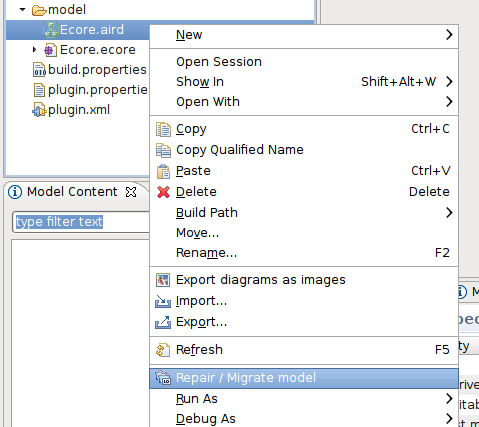The width and height of the screenshot is (479, 427).
Task: Click the Import arrow icon
Action: 163,301
